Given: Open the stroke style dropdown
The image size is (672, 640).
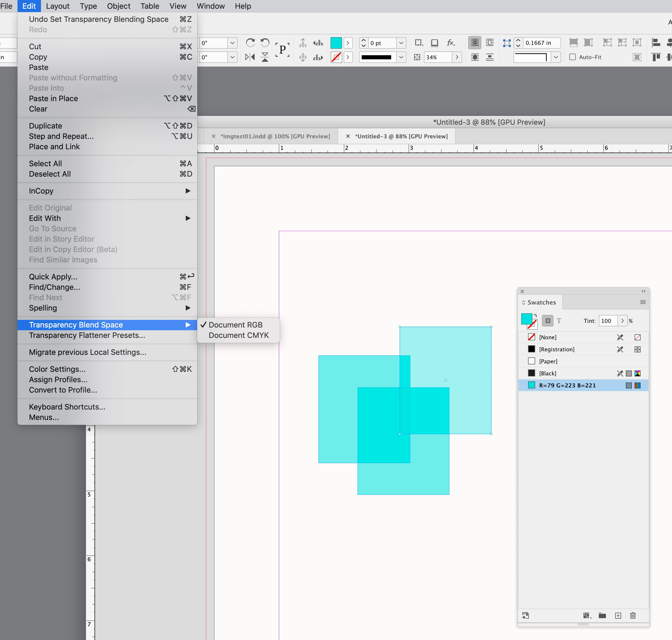Looking at the screenshot, I should coord(401,57).
